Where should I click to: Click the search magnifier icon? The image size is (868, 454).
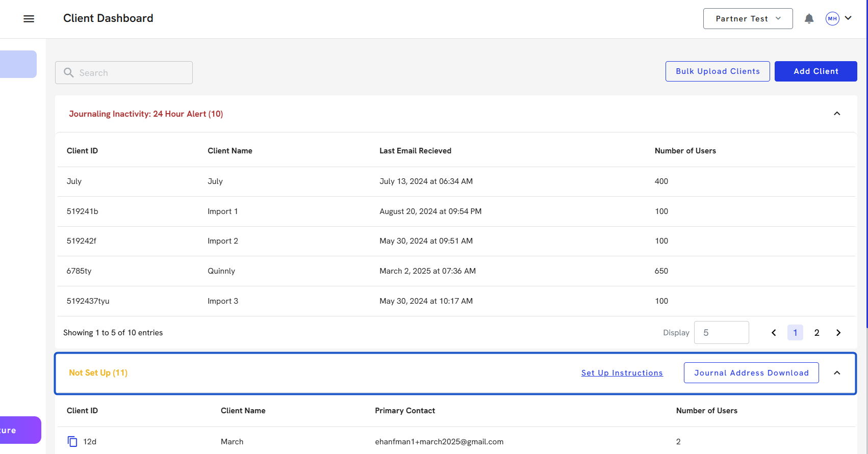pos(69,73)
